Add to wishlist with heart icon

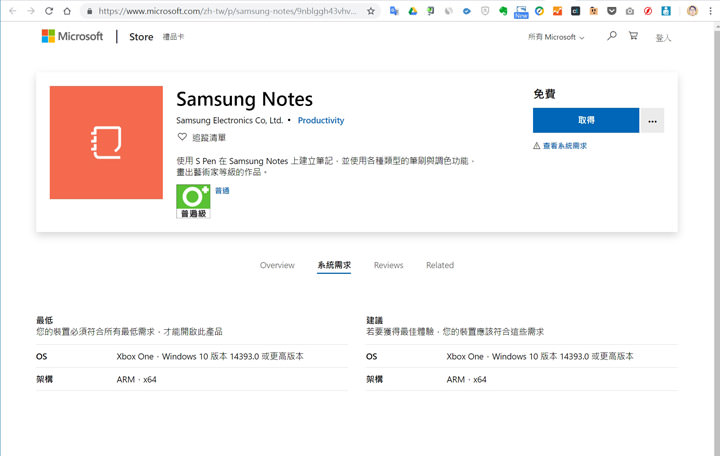click(182, 137)
